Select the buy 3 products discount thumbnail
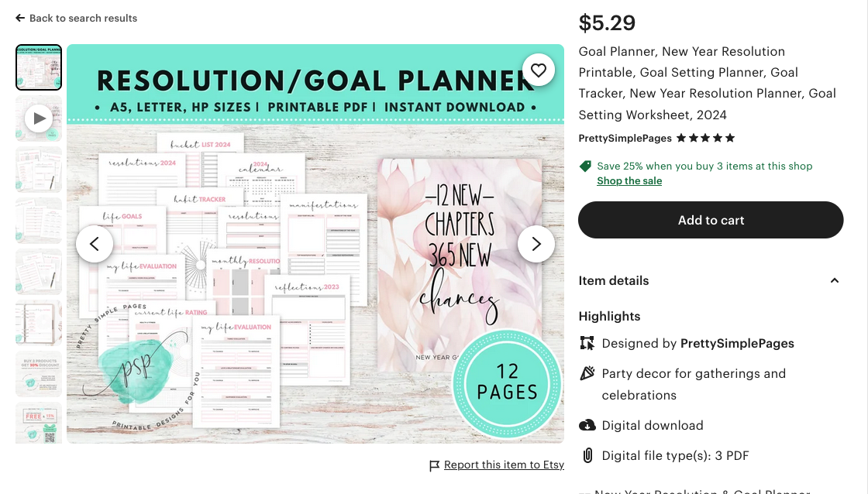Image resolution: width=868 pixels, height=494 pixels. pyautogui.click(x=39, y=374)
